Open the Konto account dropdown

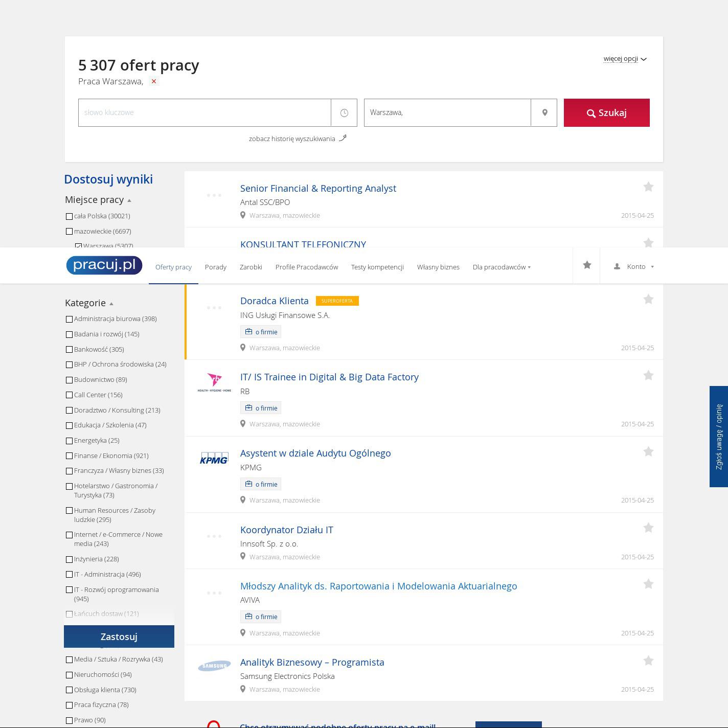[x=634, y=266]
